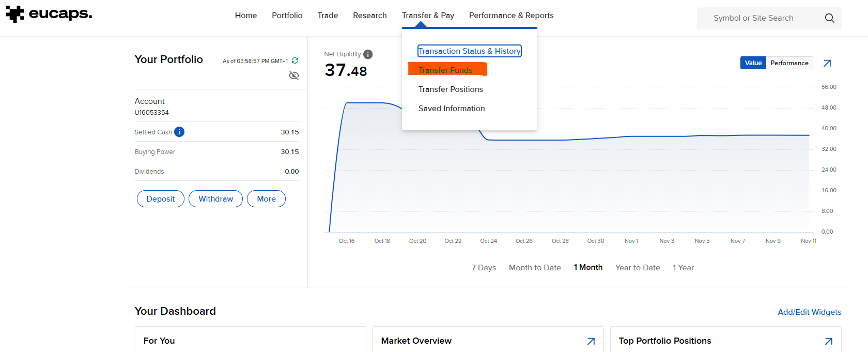This screenshot has height=352, width=868.
Task: Switch chart to Value view
Action: click(753, 63)
